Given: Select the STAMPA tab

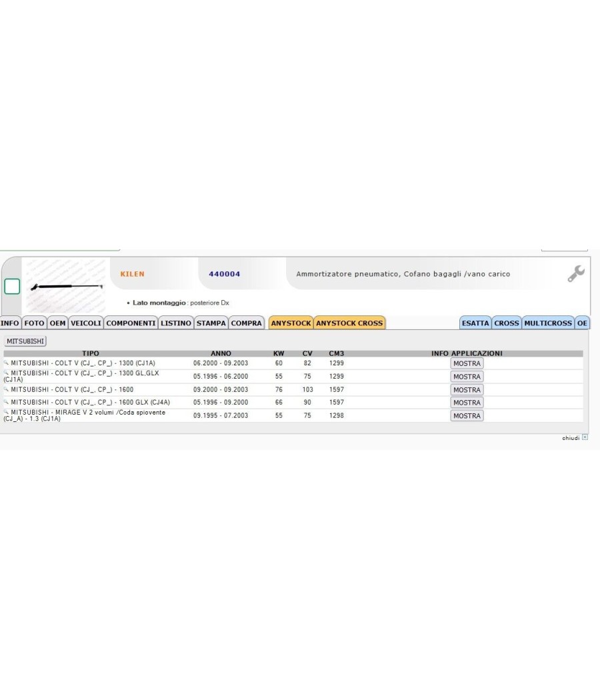Looking at the screenshot, I should pyautogui.click(x=211, y=323).
